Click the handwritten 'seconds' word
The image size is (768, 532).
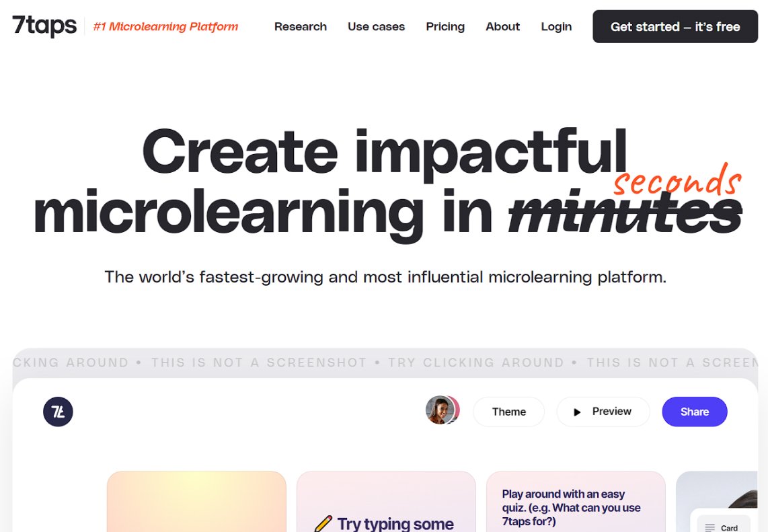click(x=678, y=180)
